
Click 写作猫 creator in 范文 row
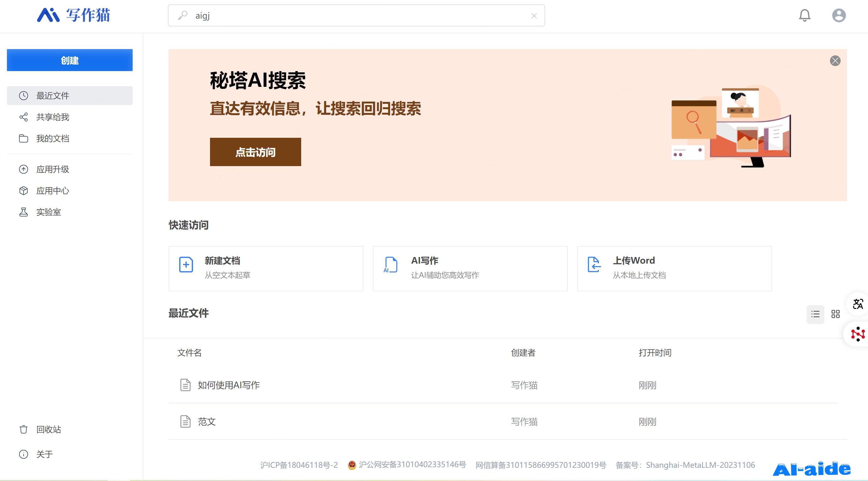click(x=524, y=421)
